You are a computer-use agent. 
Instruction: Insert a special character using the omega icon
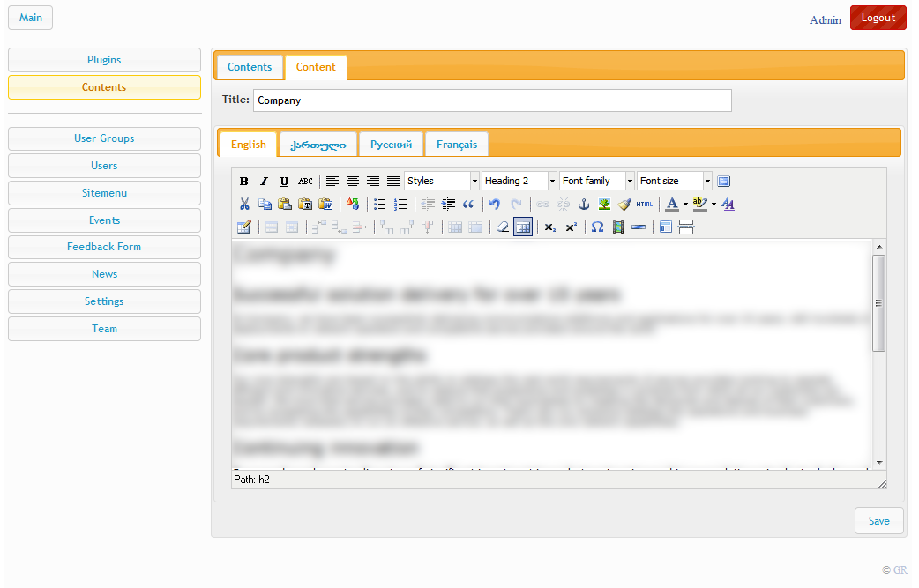click(597, 227)
